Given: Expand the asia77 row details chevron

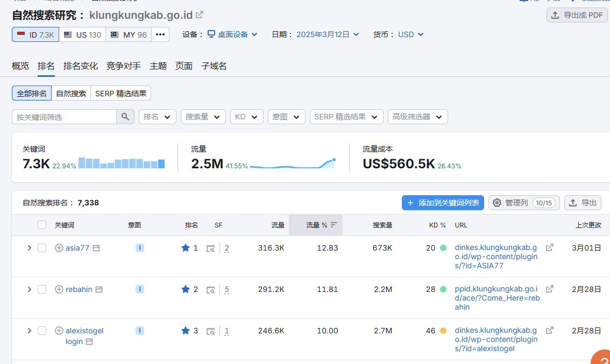Looking at the screenshot, I should 30,248.
